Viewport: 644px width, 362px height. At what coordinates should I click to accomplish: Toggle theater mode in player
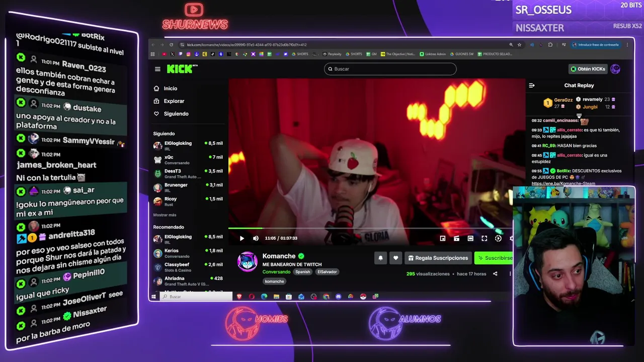(x=470, y=238)
